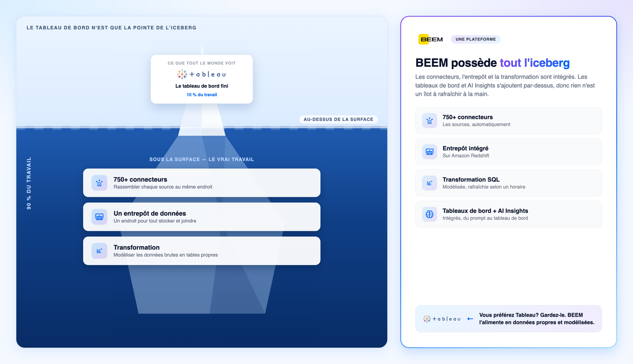This screenshot has width=633, height=364.
Task: Open the Entrepôt intégré card
Action: pos(508,152)
